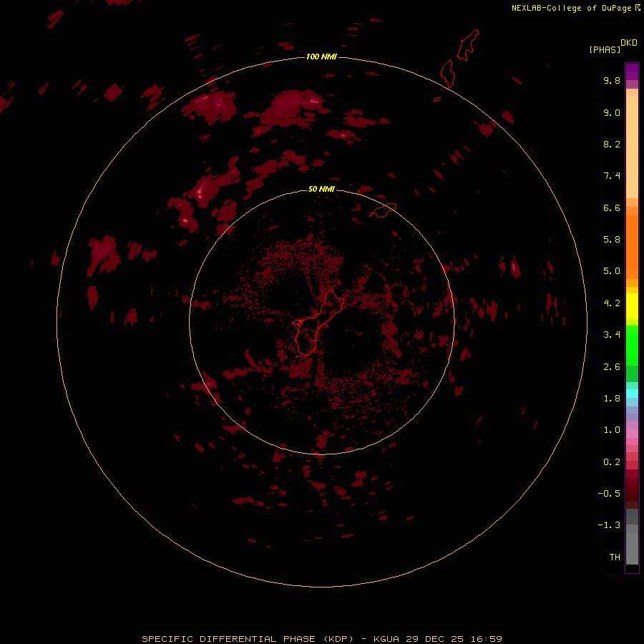Click the 7.4 value on color scale

tap(612, 176)
